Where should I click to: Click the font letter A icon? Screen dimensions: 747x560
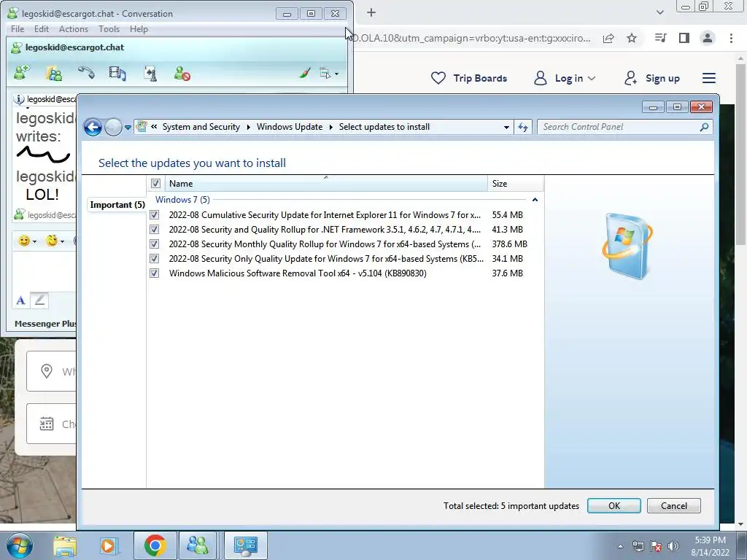click(x=20, y=300)
